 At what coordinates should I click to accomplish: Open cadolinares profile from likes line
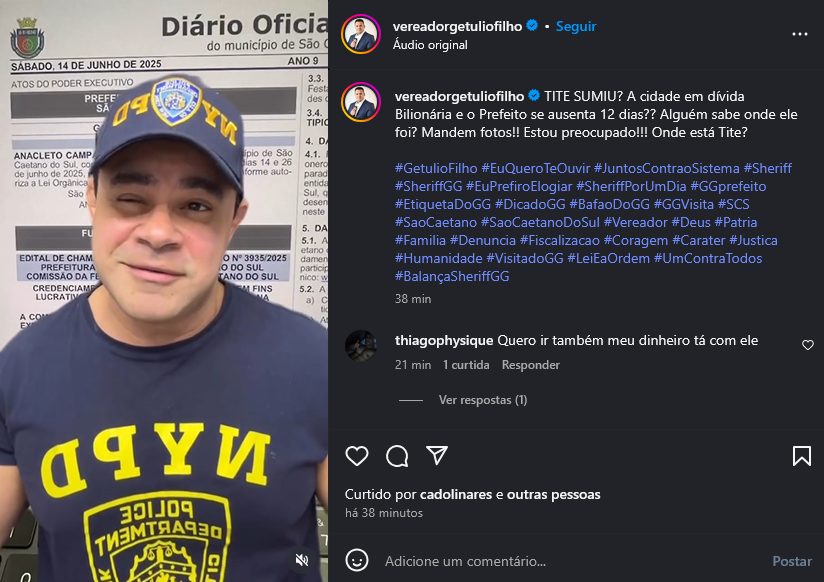pos(456,494)
